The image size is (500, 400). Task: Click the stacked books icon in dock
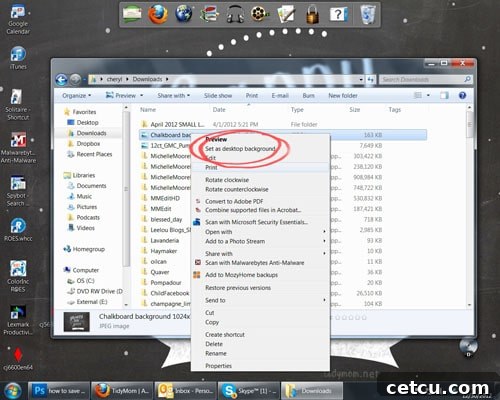[209, 14]
